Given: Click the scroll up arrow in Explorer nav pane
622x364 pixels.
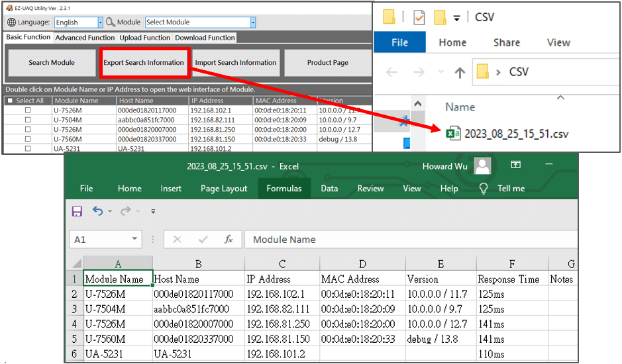Looking at the screenshot, I should [x=418, y=104].
